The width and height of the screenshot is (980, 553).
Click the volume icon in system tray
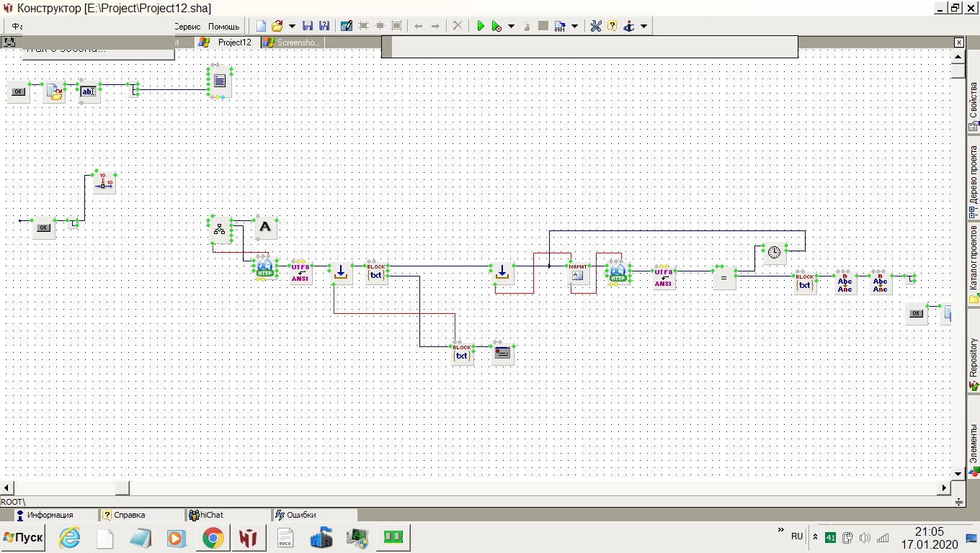tap(865, 538)
